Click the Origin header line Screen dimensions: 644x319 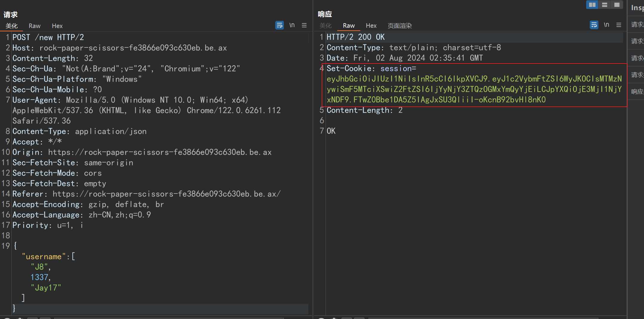tap(142, 152)
